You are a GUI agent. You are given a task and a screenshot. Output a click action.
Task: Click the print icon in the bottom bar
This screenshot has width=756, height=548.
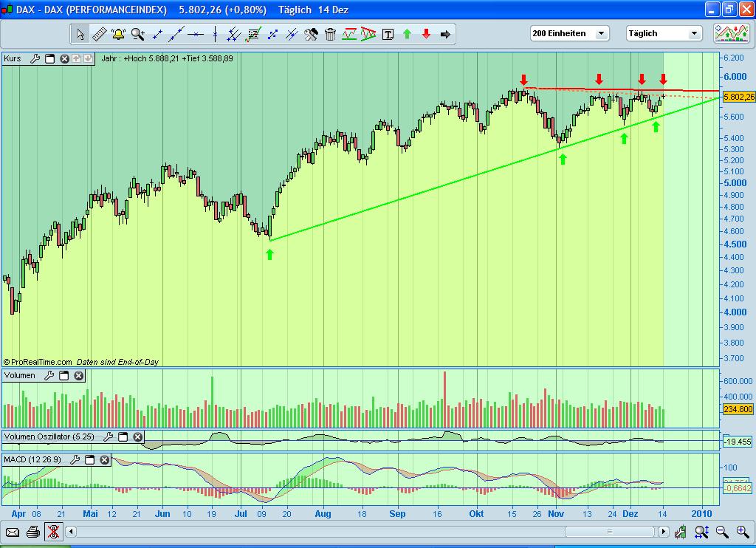[x=32, y=531]
